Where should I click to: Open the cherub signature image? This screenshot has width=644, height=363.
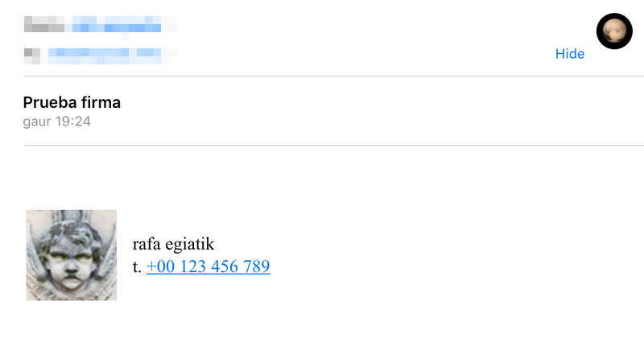pos(71,255)
